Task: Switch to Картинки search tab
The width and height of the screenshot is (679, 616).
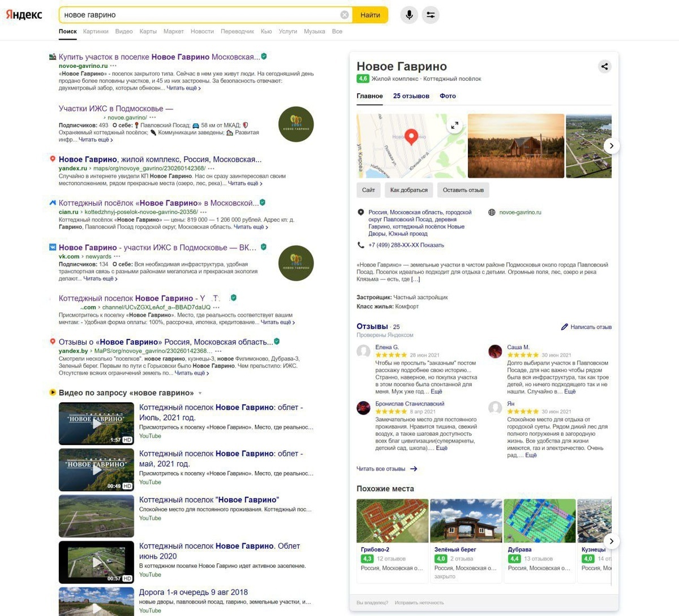Action: coord(96,32)
